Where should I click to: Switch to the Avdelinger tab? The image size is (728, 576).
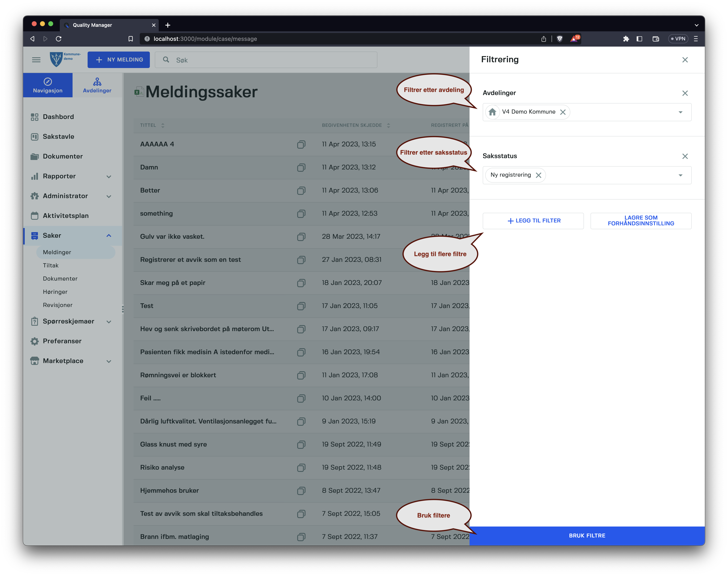coord(97,85)
